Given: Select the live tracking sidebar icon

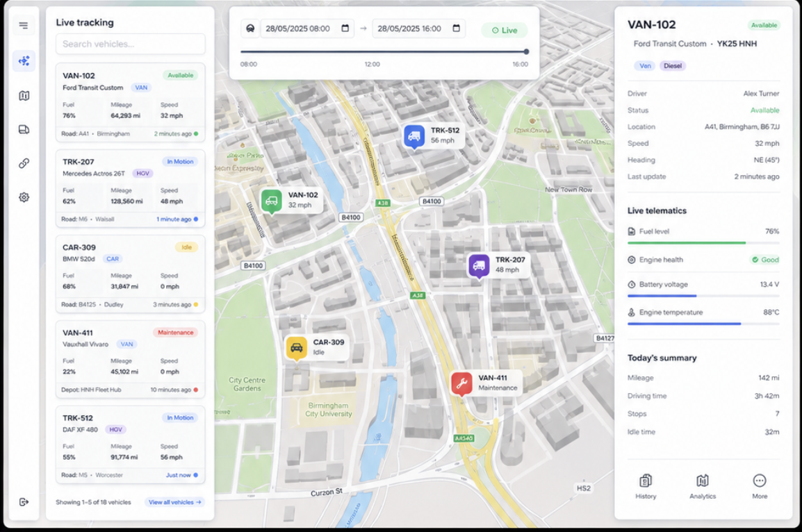Looking at the screenshot, I should click(24, 61).
